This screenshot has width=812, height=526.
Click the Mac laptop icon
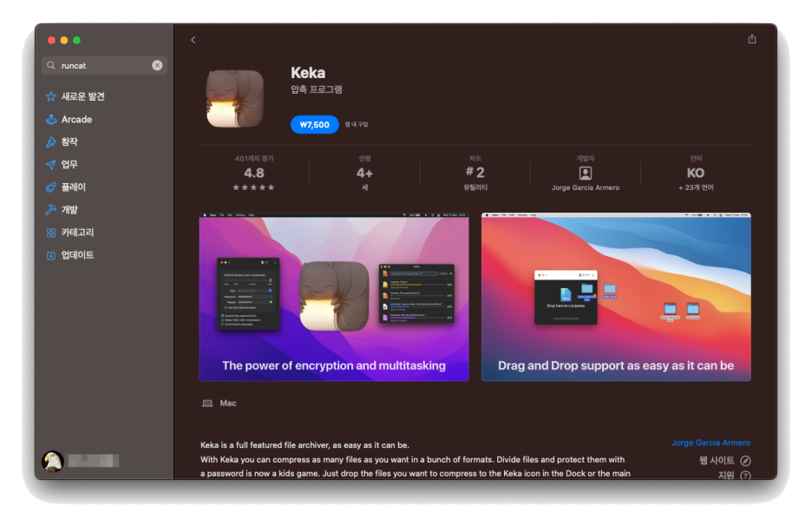click(x=207, y=404)
